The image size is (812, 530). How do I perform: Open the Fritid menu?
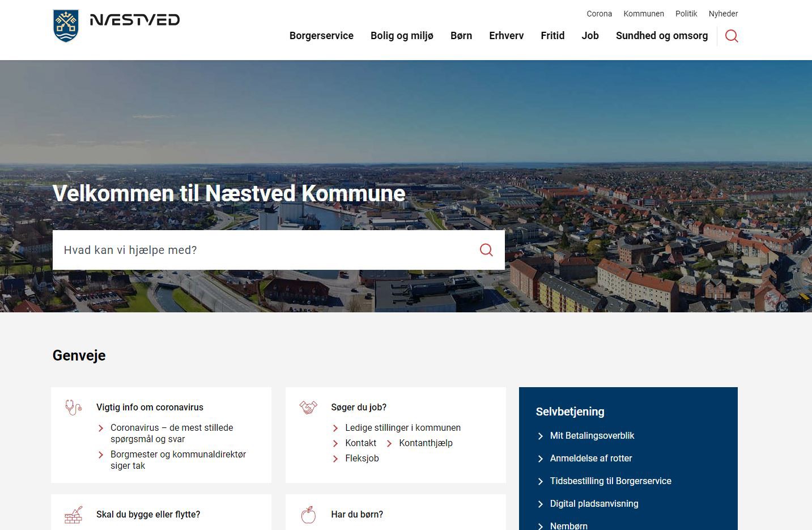(552, 36)
